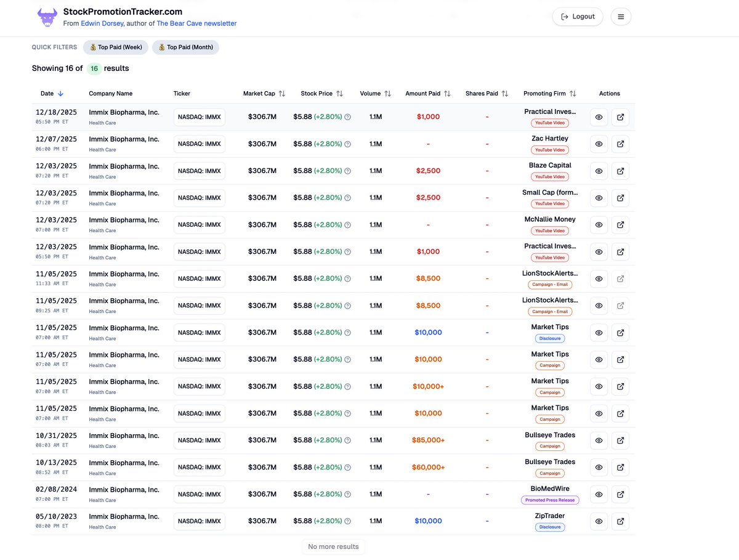Sort table by Stock Price column

pyautogui.click(x=322, y=94)
